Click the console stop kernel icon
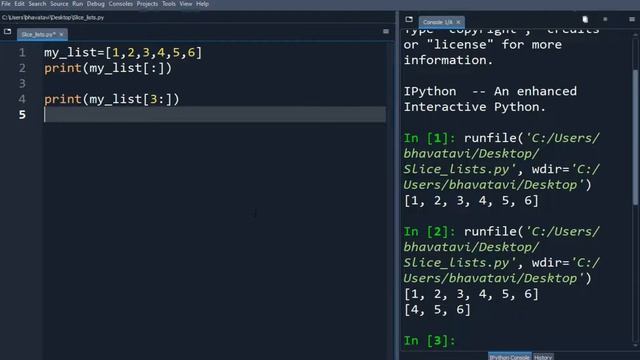 (x=605, y=19)
